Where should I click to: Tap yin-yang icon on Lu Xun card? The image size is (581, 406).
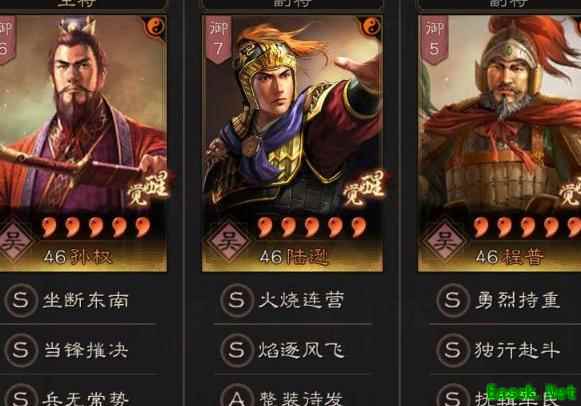(370, 27)
